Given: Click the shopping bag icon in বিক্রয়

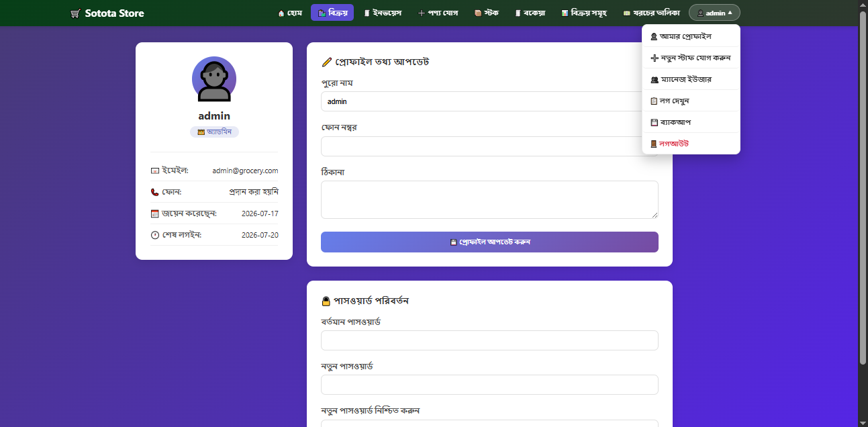Looking at the screenshot, I should [322, 13].
